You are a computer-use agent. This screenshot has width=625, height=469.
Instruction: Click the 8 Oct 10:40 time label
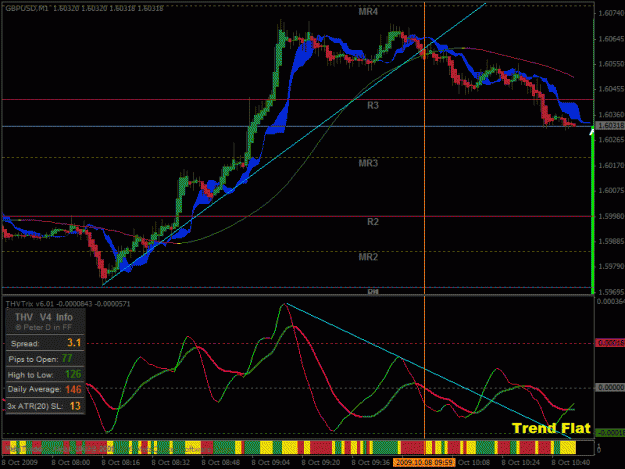click(x=570, y=463)
